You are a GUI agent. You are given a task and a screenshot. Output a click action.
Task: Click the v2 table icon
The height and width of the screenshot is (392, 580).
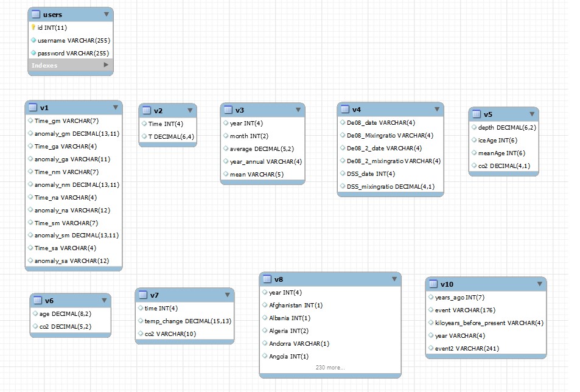point(147,110)
